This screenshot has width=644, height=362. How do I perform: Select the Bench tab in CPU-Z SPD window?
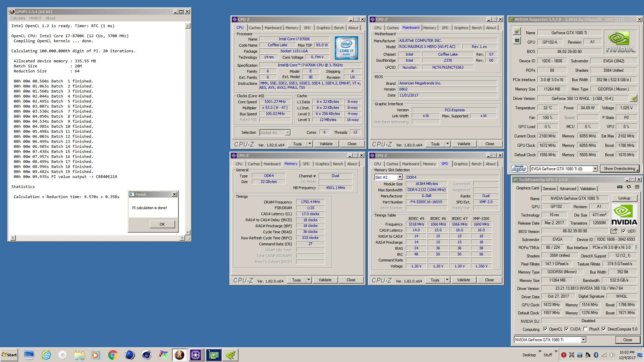476,164
